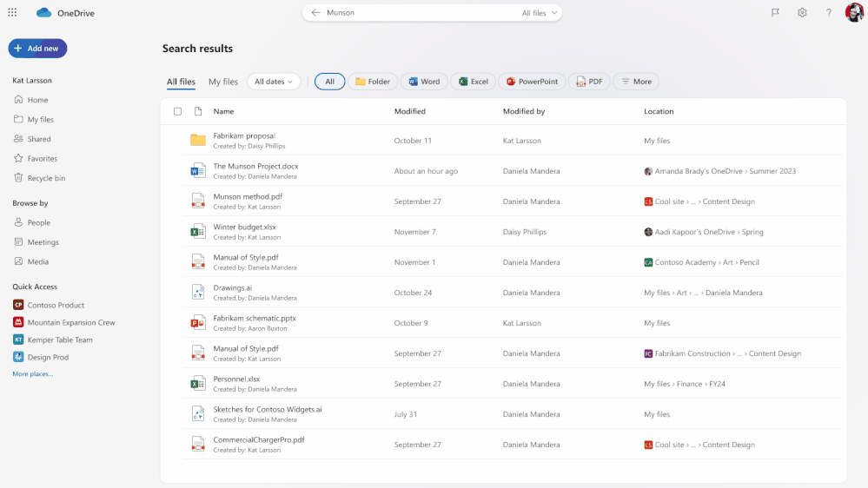Click the More places link
868x488 pixels.
tap(32, 374)
